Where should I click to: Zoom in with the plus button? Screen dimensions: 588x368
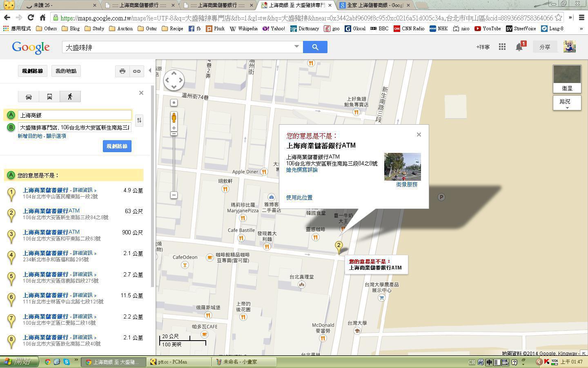point(174,128)
